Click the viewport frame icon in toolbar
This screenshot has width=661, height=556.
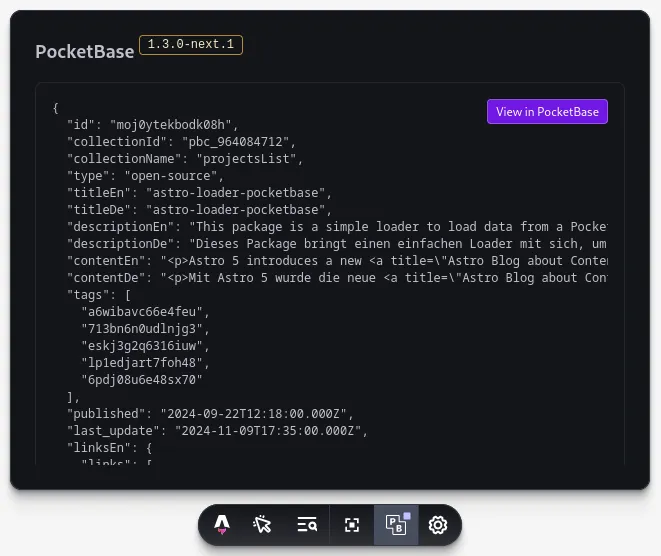[352, 525]
